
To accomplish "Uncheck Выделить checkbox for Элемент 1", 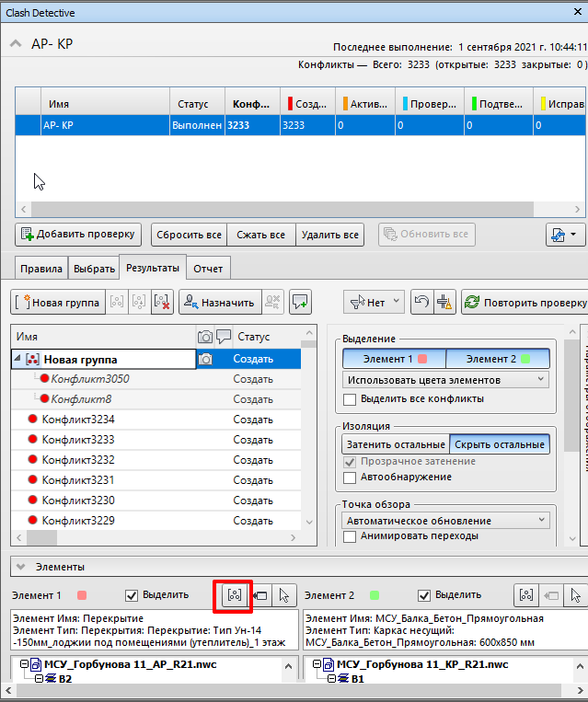I will [132, 595].
